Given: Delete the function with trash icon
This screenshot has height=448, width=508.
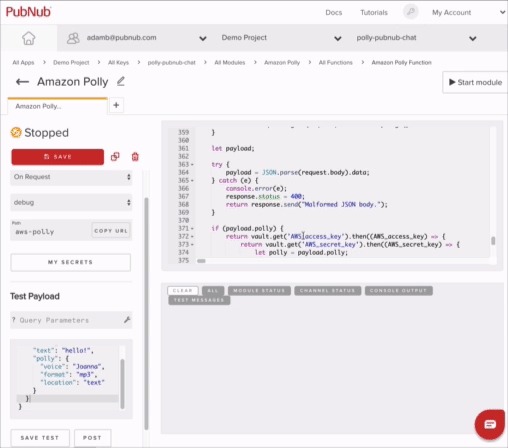Looking at the screenshot, I should pos(135,157).
